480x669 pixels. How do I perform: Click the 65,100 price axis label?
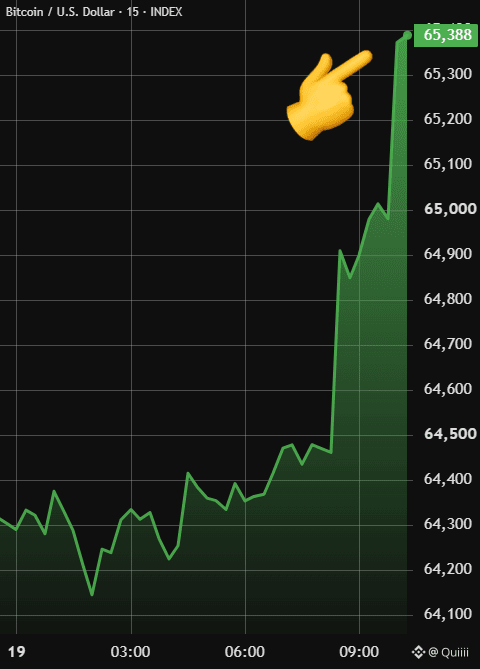[448, 164]
